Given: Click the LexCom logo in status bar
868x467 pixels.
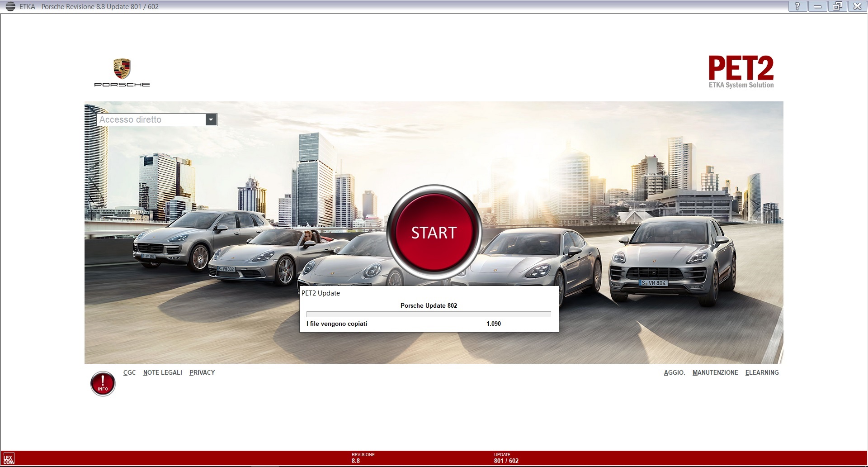Looking at the screenshot, I should 8,459.
